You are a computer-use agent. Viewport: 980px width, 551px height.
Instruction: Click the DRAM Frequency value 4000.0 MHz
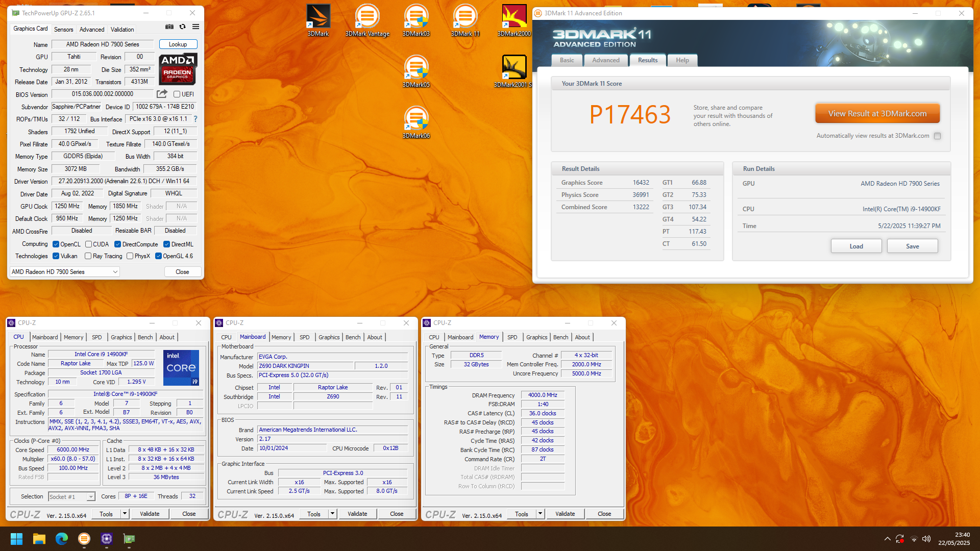[x=543, y=395]
